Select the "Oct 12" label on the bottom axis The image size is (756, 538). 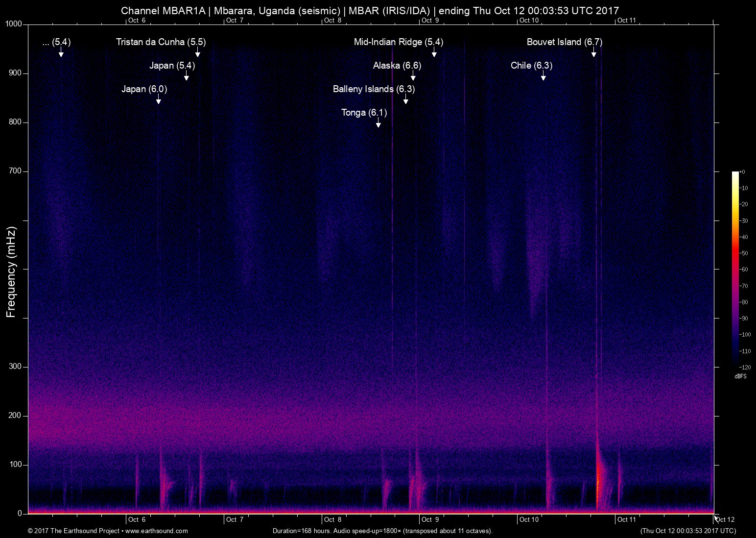(725, 520)
